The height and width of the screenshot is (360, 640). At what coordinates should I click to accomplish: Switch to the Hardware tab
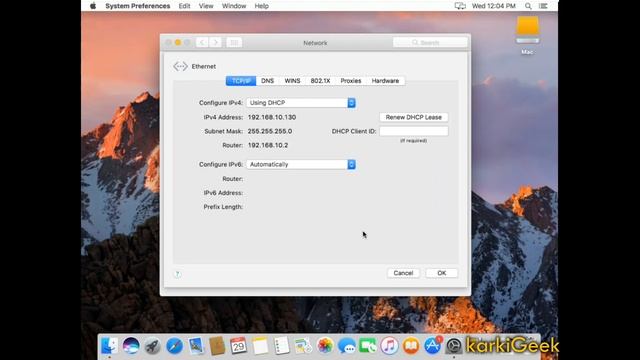(x=385, y=81)
